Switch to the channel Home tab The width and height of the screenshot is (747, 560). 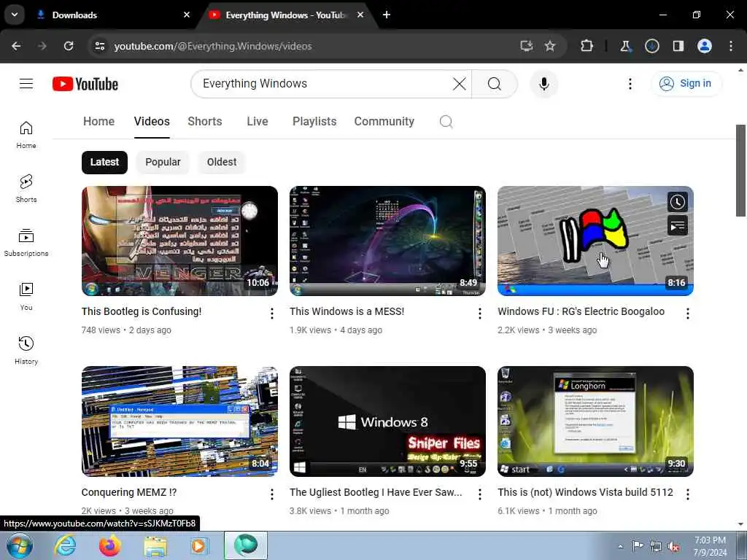98,122
